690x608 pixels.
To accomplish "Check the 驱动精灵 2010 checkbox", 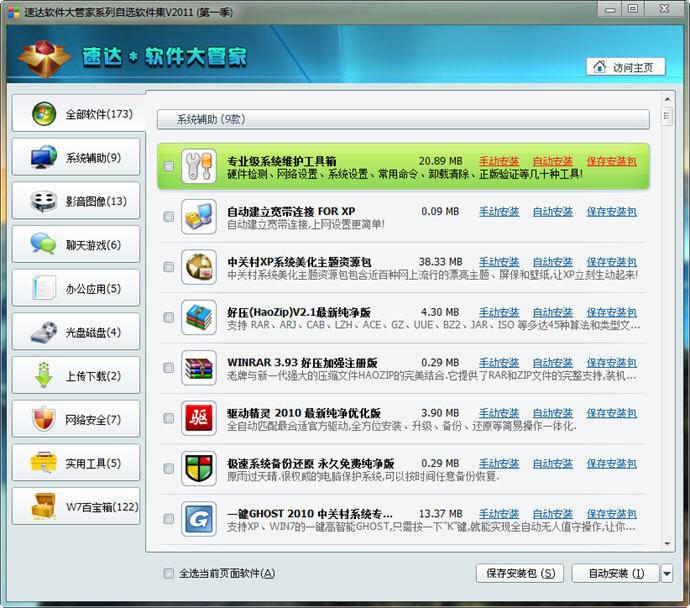I will coord(169,418).
